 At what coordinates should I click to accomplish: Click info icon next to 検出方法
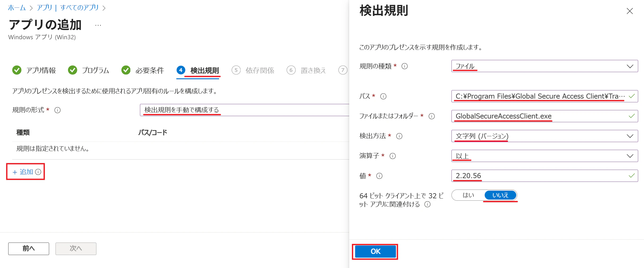coord(399,136)
